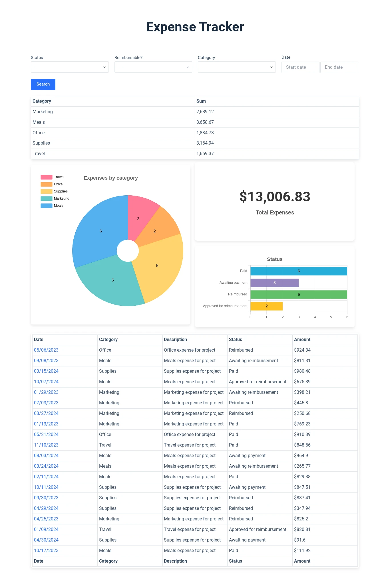
Task: Expand the Reimbursable? dropdown
Action: [153, 67]
